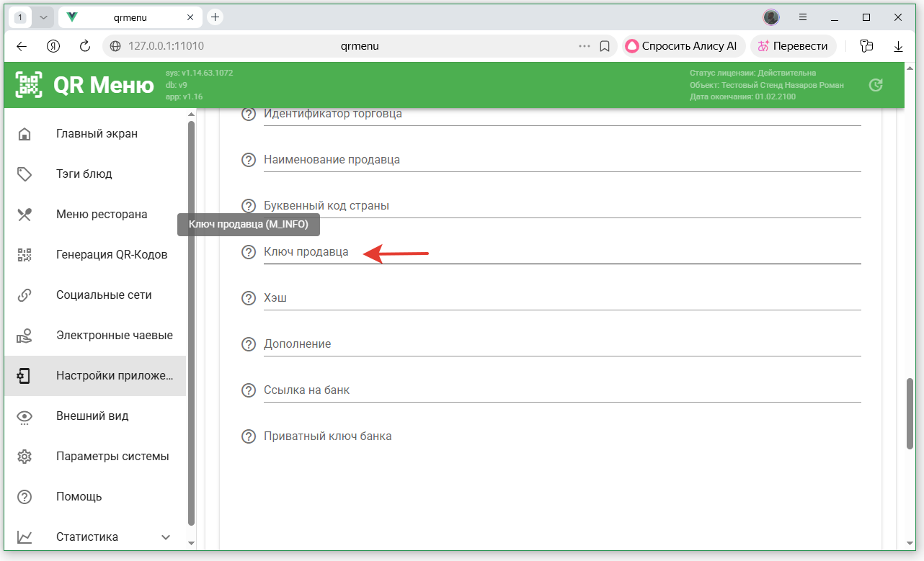Open the address bar three-dots menu

coord(584,46)
